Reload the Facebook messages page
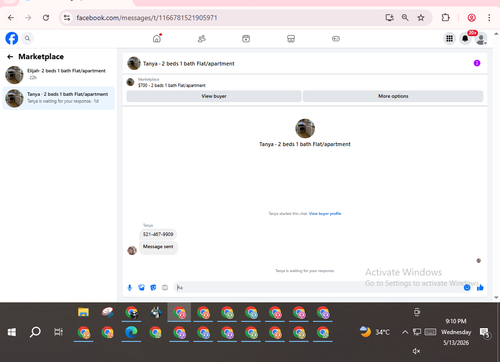Image resolution: width=500 pixels, height=362 pixels. (x=46, y=18)
